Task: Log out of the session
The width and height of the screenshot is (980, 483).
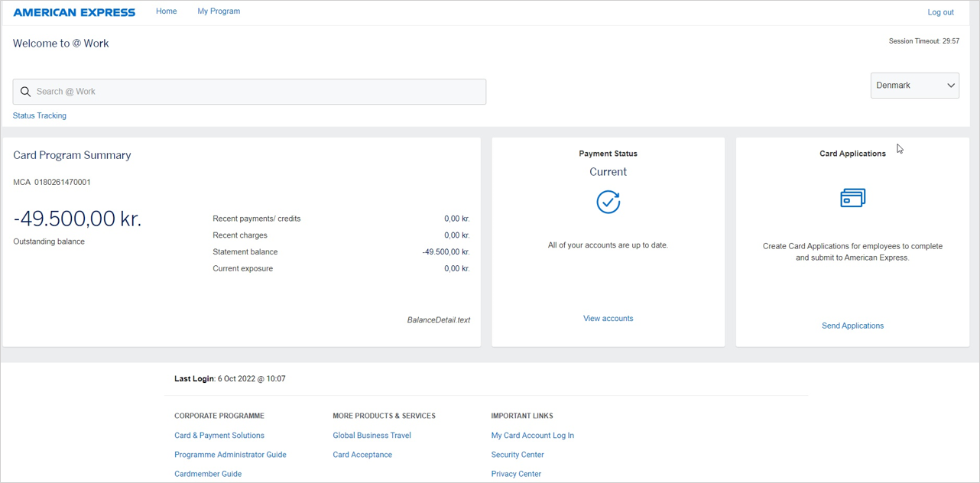Action: point(940,12)
